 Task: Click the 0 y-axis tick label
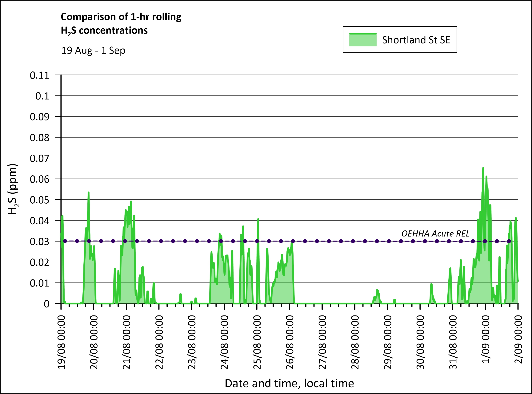[x=47, y=304]
